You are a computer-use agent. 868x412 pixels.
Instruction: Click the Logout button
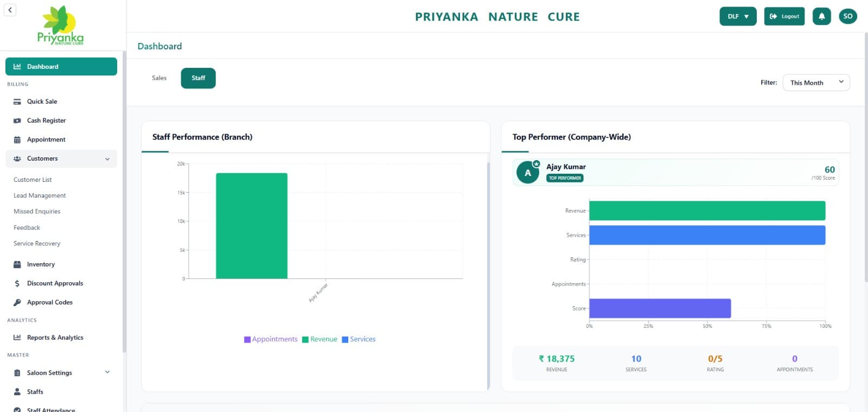[784, 16]
